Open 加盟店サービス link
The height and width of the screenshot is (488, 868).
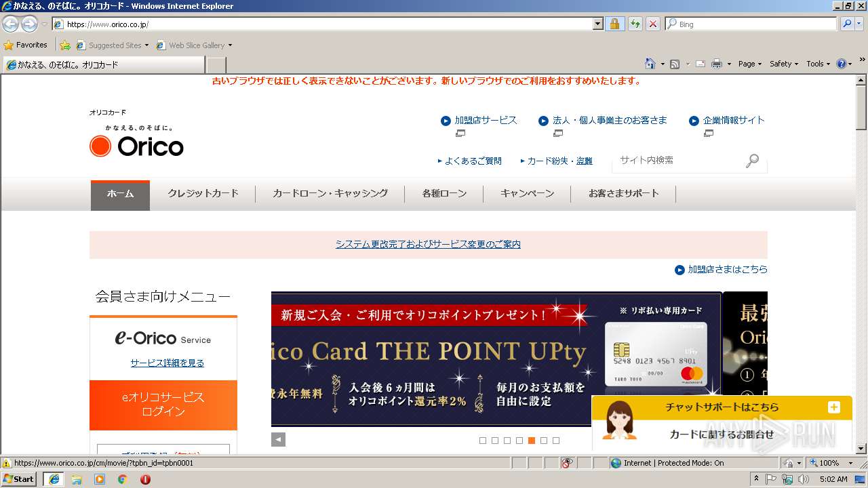click(486, 120)
